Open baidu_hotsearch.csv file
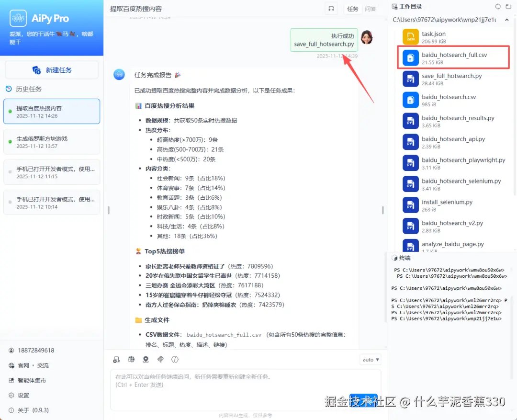 tap(453, 100)
